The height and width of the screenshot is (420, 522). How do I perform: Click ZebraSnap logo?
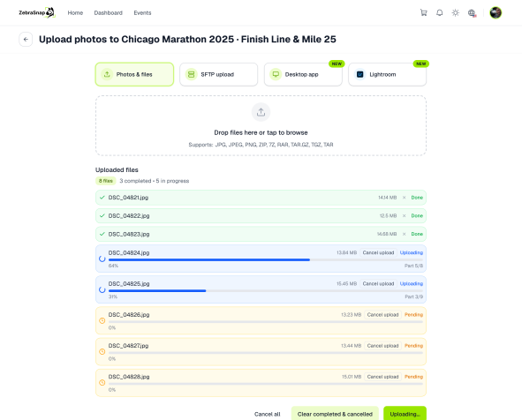pos(36,12)
